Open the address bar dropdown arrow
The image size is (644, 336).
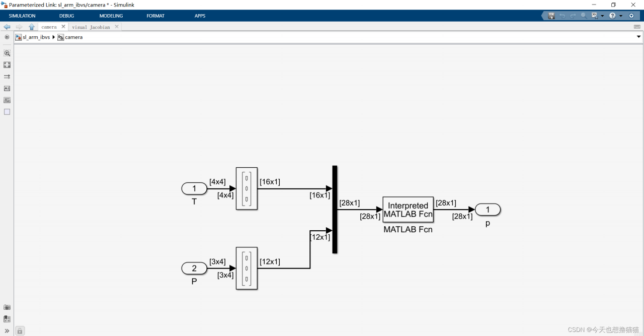pyautogui.click(x=638, y=37)
